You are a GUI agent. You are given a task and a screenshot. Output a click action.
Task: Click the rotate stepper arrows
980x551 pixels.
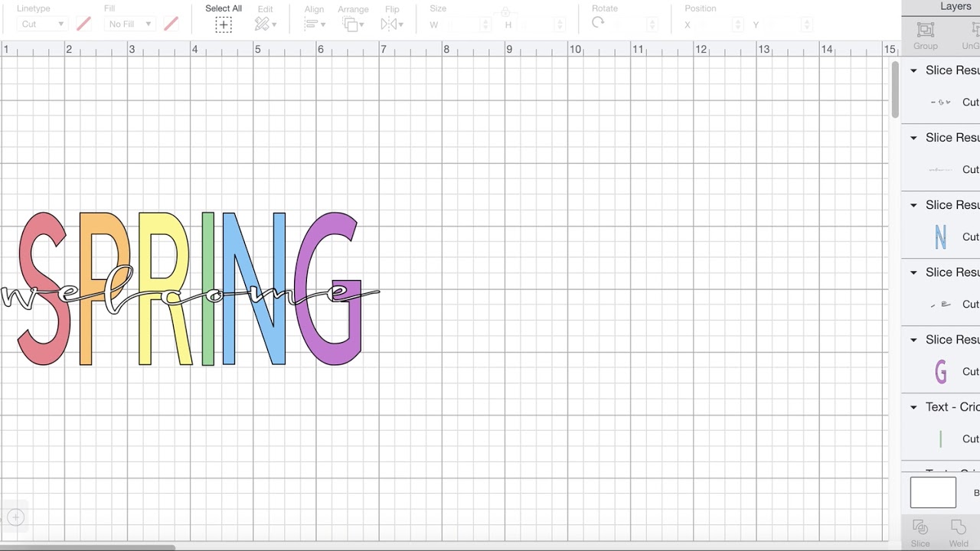click(653, 25)
